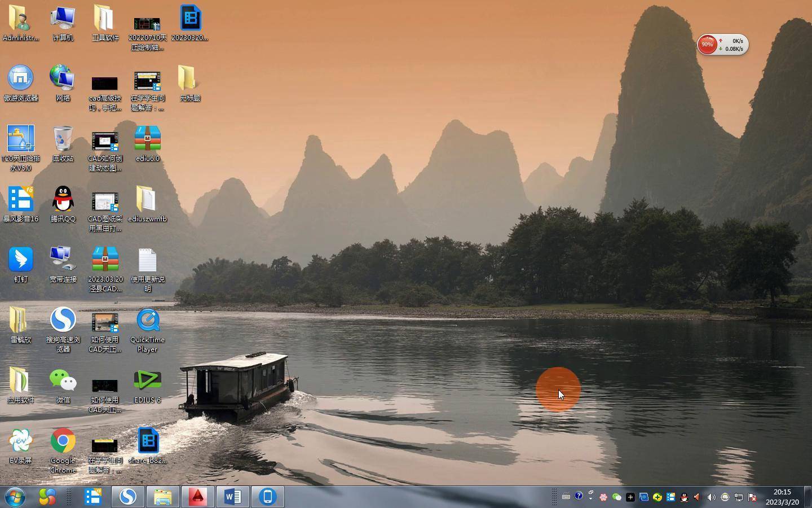Launch 腾讯QQ from the desktop
The height and width of the screenshot is (508, 812).
pos(63,204)
